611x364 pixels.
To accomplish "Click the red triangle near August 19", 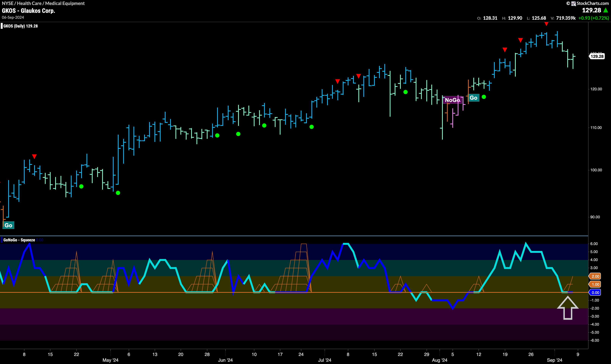I will (505, 50).
